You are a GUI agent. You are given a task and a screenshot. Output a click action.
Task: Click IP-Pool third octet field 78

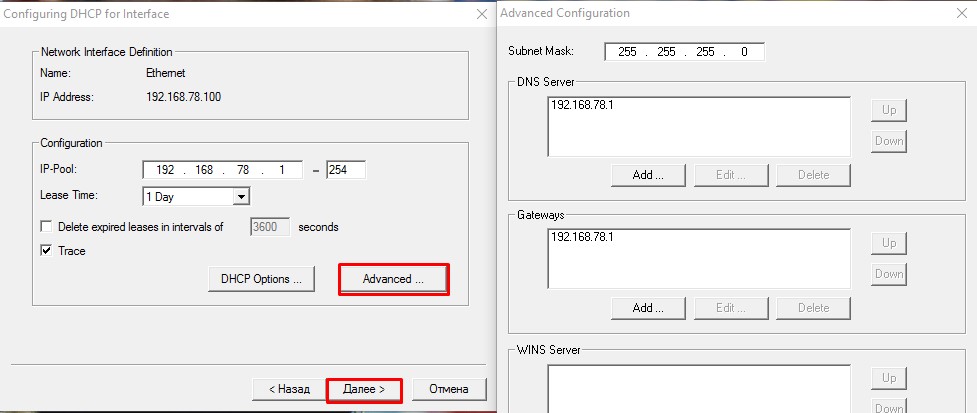point(243,170)
